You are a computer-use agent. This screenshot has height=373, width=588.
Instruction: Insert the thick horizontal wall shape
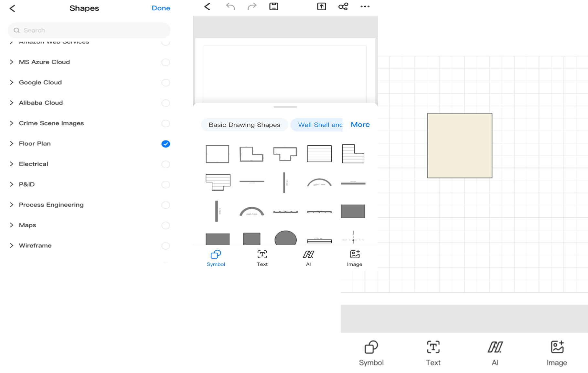tap(353, 183)
